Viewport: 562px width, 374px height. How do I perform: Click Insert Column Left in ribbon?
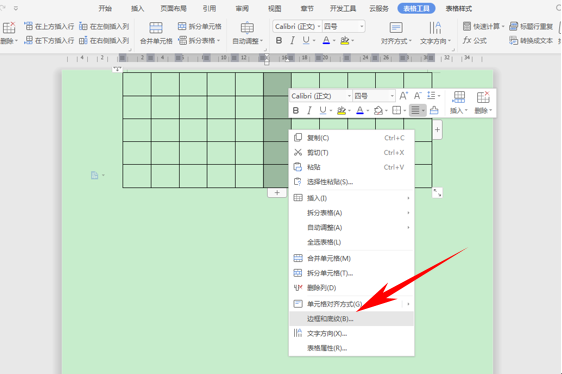point(104,27)
